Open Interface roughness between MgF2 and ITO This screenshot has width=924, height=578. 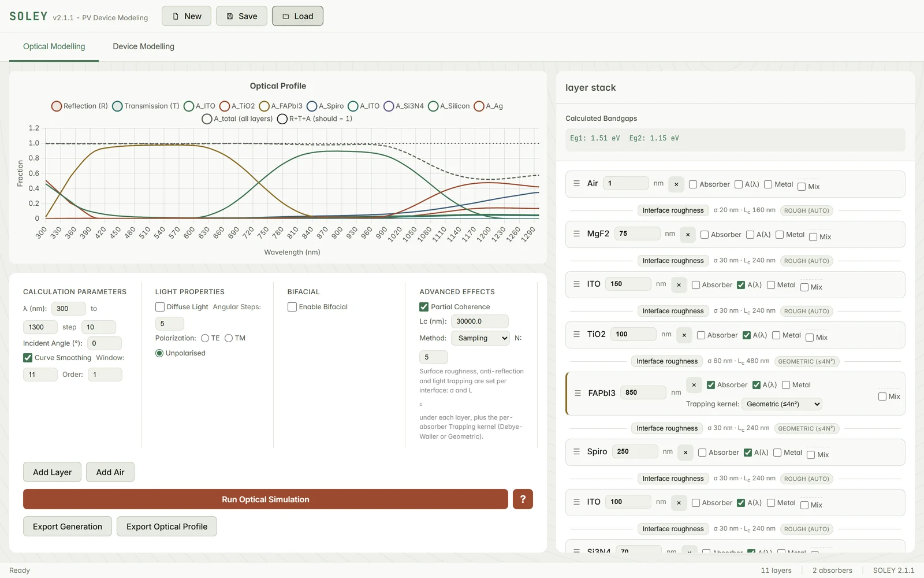click(673, 261)
